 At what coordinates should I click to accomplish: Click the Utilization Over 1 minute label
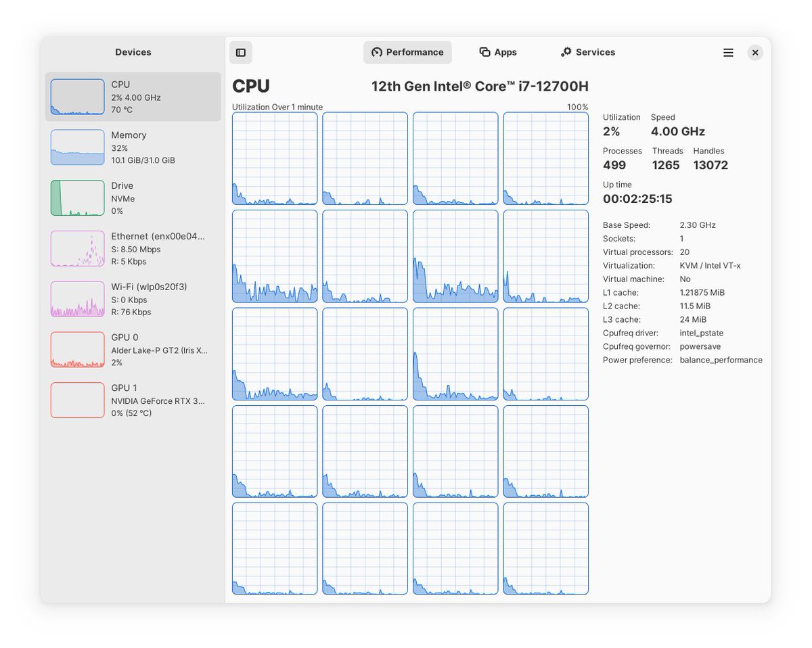(x=277, y=107)
